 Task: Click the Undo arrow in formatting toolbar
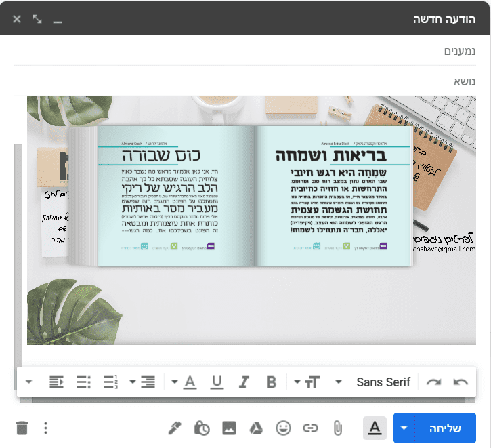click(461, 382)
